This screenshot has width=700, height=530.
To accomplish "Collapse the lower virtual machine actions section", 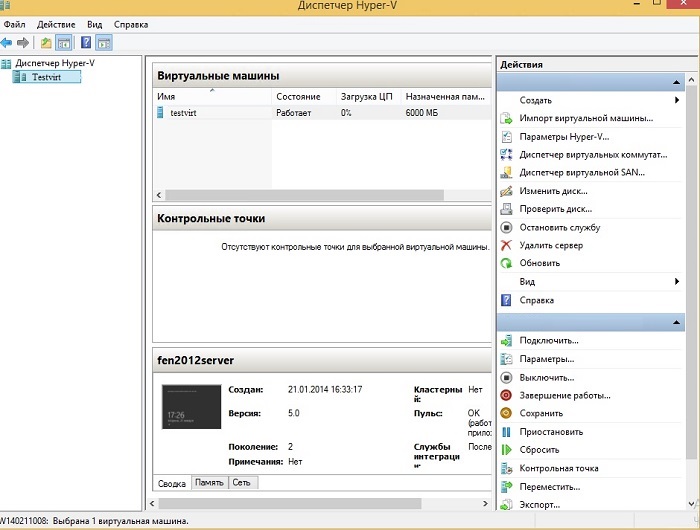I will [676, 322].
